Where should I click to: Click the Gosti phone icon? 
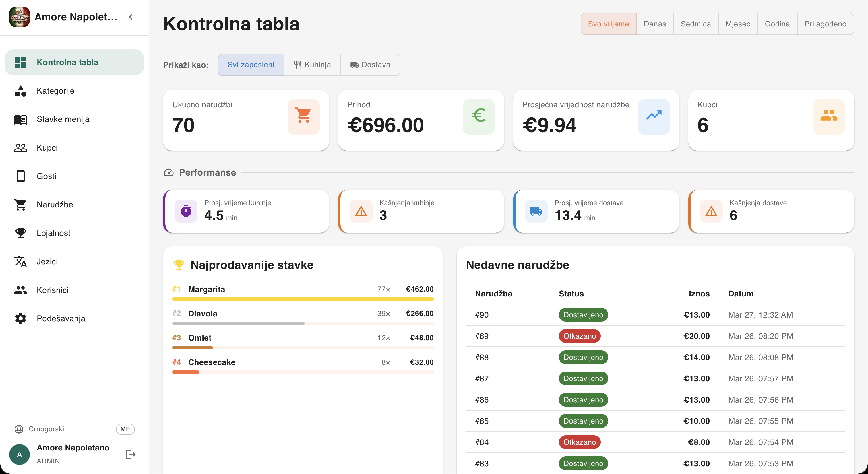(x=21, y=176)
